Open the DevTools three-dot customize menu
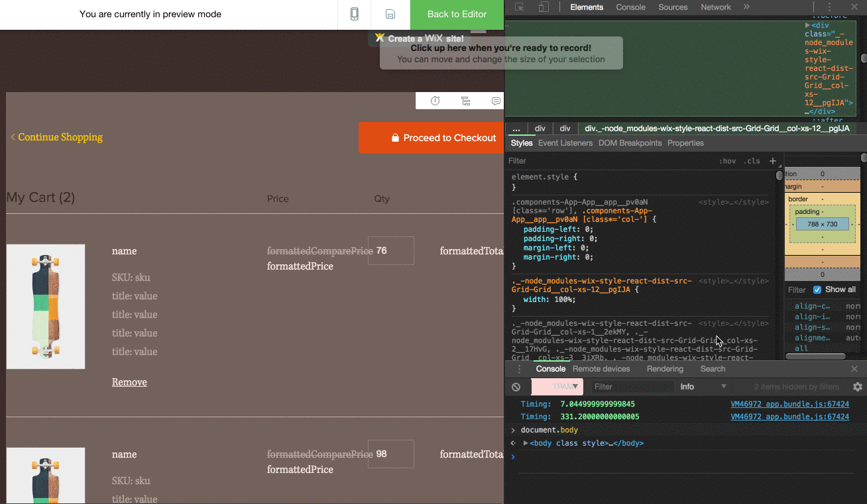This screenshot has height=504, width=867. [x=829, y=7]
